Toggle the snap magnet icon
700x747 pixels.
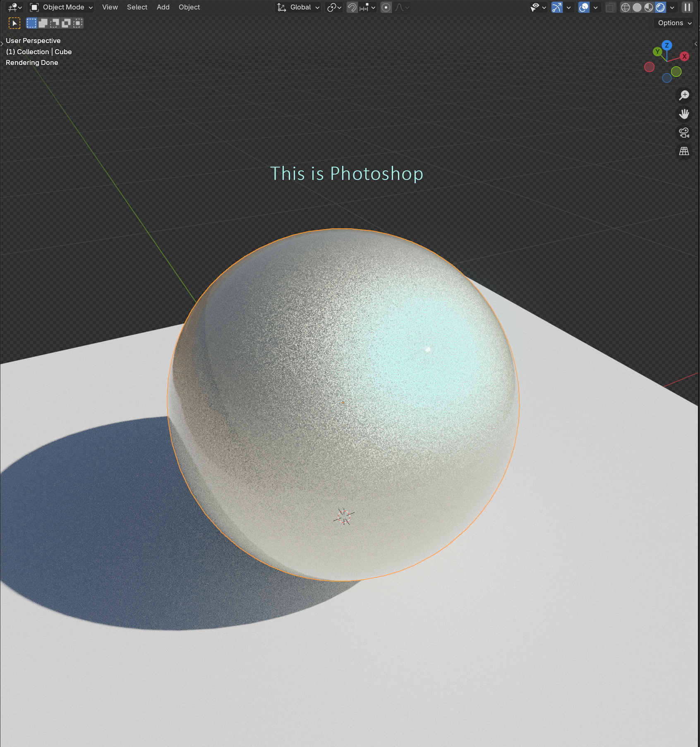pos(352,7)
